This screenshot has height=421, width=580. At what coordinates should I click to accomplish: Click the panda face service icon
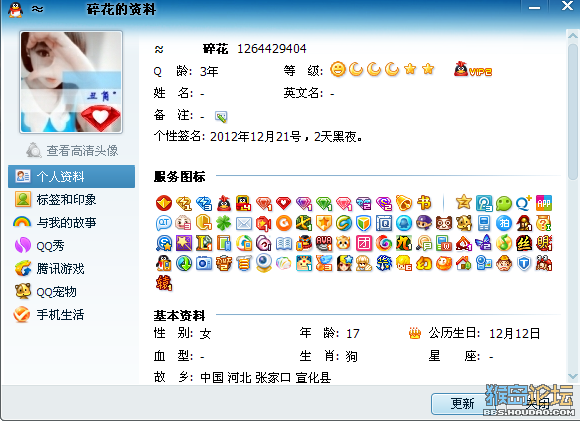pyautogui.click(x=444, y=223)
